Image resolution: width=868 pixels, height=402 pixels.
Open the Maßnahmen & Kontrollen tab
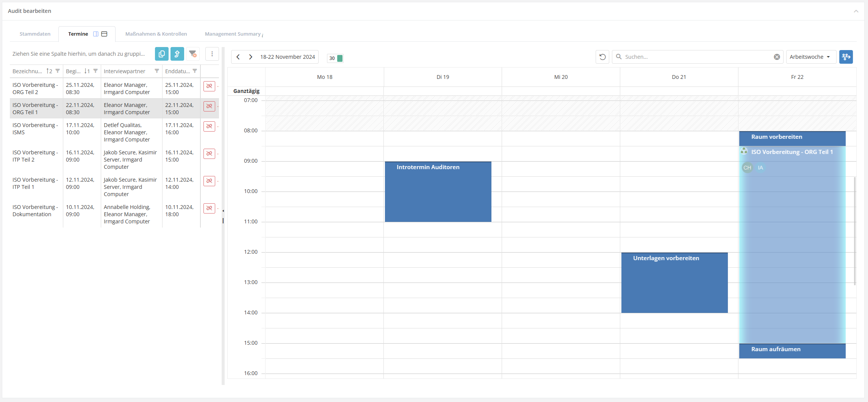156,34
